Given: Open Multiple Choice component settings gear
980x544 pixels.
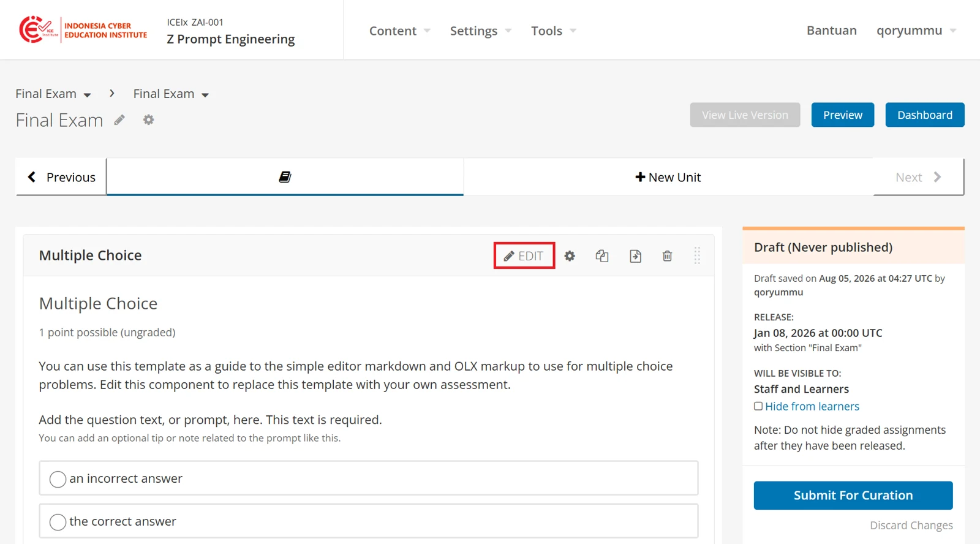Looking at the screenshot, I should coord(570,256).
